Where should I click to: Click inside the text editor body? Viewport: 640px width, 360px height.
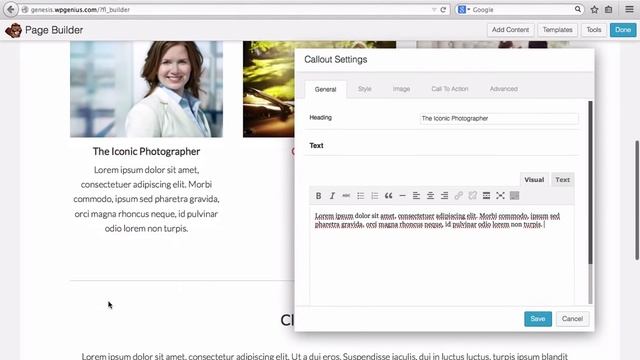442,255
